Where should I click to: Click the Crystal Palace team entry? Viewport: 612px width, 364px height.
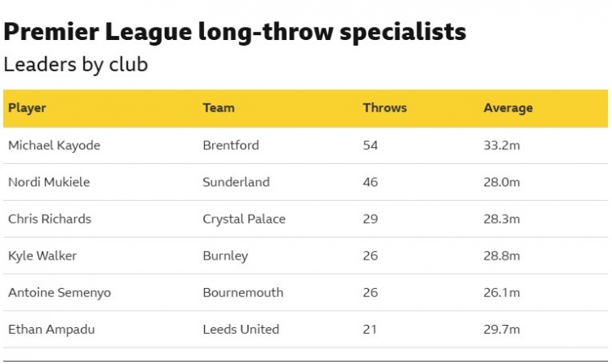click(244, 219)
